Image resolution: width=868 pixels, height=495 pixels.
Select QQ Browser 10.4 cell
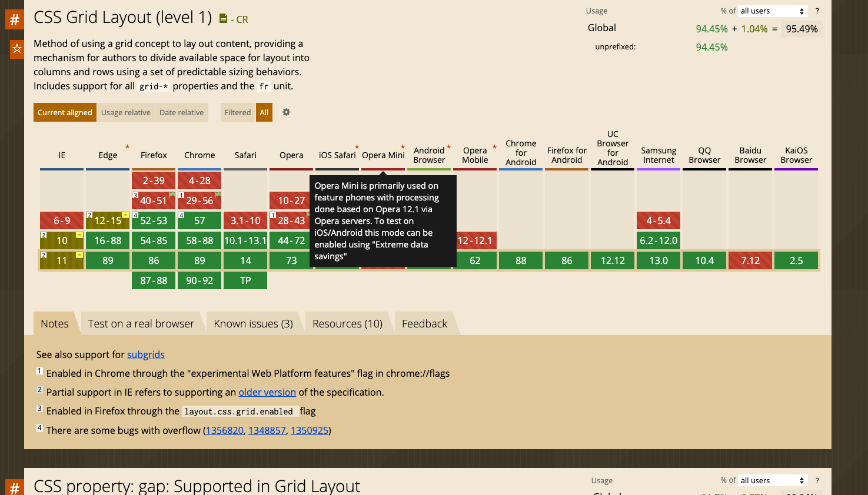[704, 260]
